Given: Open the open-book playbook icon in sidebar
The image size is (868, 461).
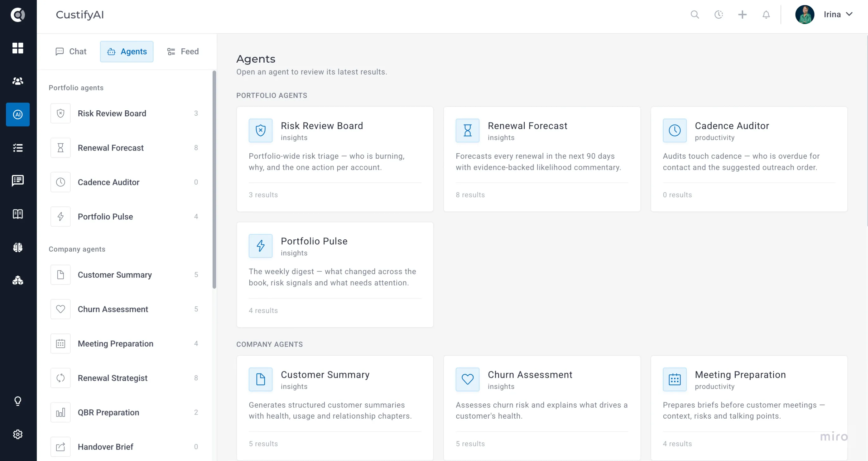Looking at the screenshot, I should 18,214.
